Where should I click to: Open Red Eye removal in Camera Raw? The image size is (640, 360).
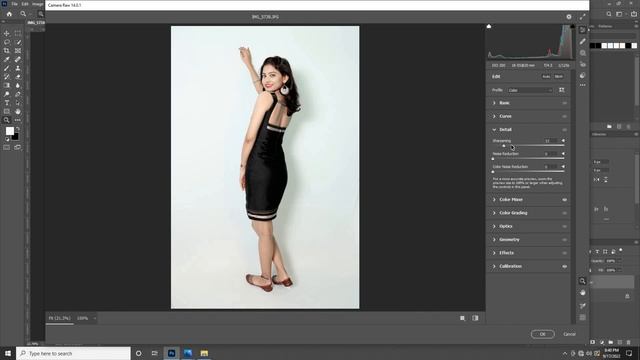click(x=582, y=64)
